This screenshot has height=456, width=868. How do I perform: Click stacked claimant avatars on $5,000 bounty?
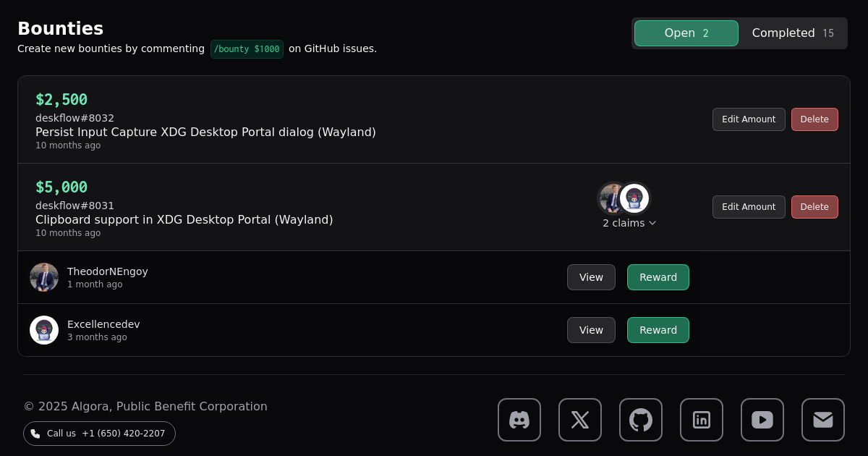(x=624, y=198)
